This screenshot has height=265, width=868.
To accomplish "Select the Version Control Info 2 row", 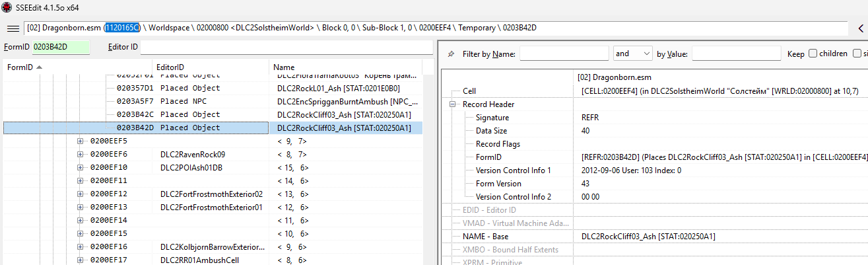I will pos(653,197).
